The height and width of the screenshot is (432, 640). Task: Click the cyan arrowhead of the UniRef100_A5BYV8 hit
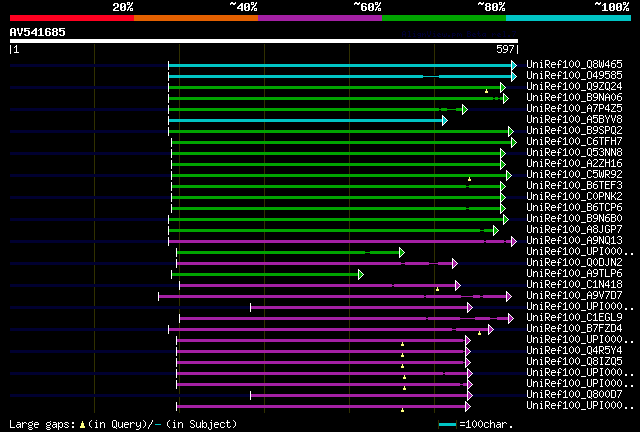[x=445, y=120]
